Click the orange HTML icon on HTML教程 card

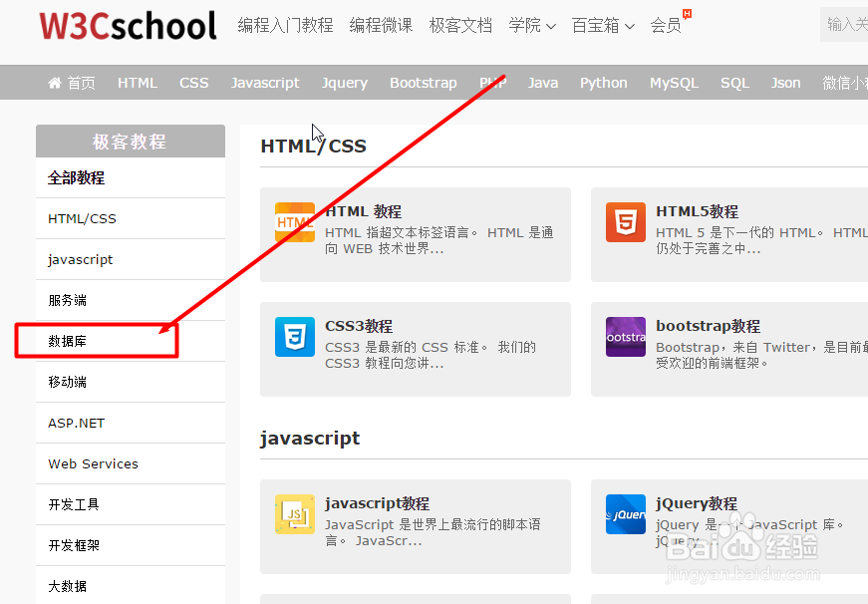coord(294,221)
